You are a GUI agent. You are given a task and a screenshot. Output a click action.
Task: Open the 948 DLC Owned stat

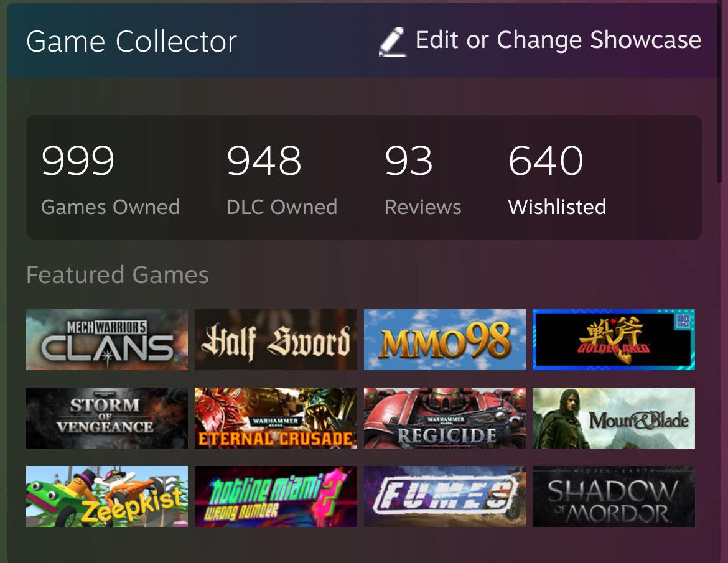[282, 180]
